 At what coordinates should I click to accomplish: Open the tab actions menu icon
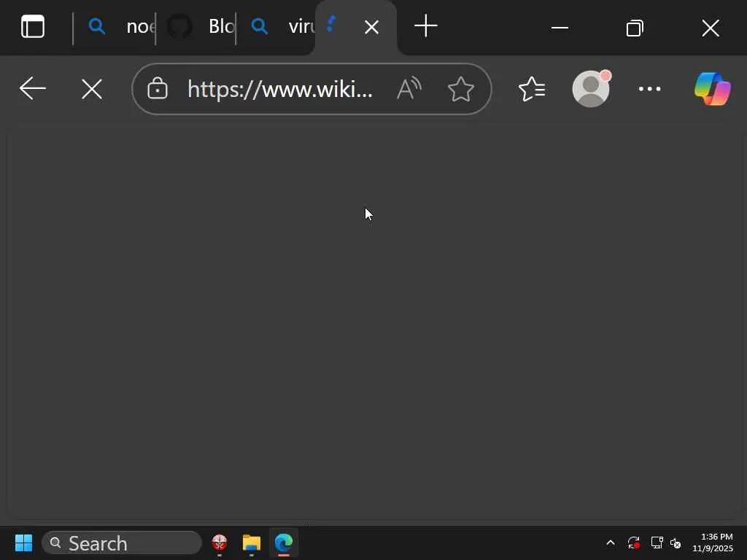pyautogui.click(x=33, y=27)
